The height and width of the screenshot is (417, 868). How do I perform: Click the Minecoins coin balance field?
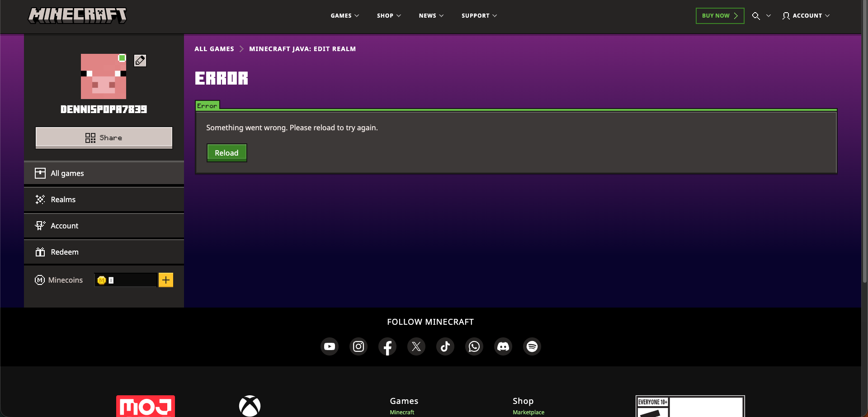click(x=126, y=280)
